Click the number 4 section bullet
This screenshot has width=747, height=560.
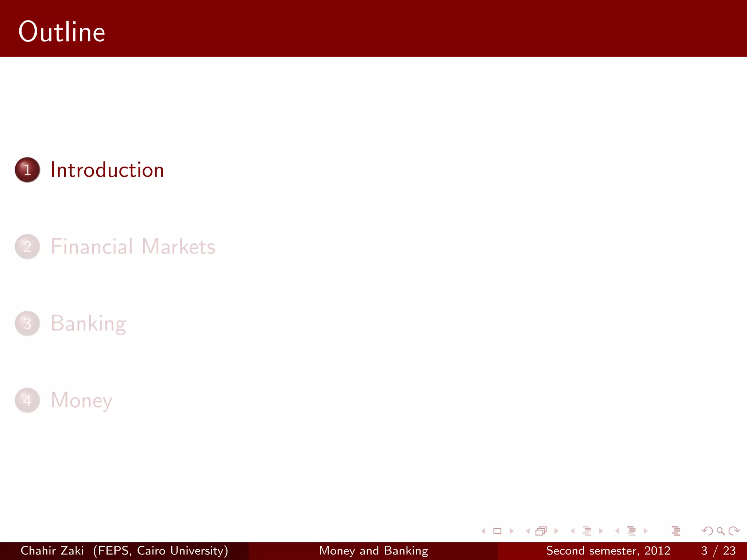coord(27,400)
